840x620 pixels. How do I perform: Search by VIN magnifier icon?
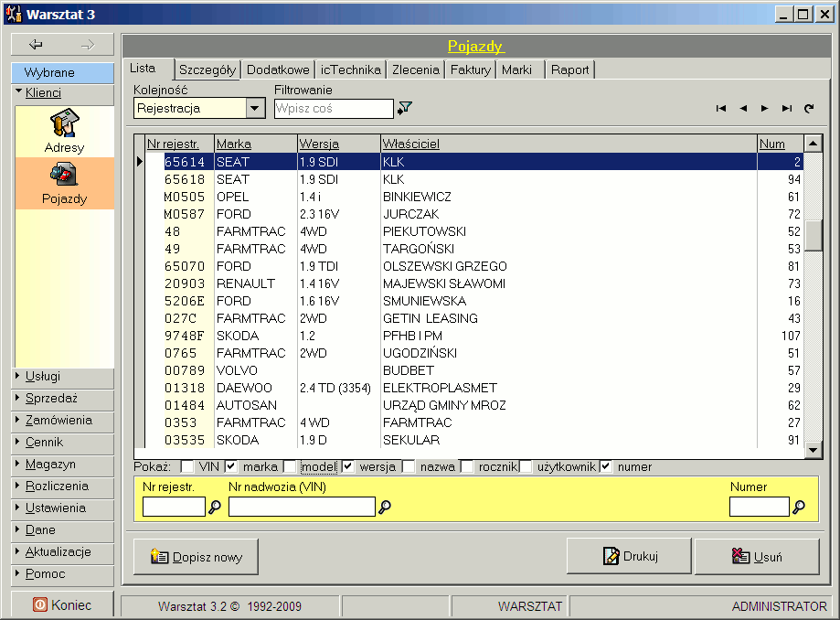click(385, 507)
